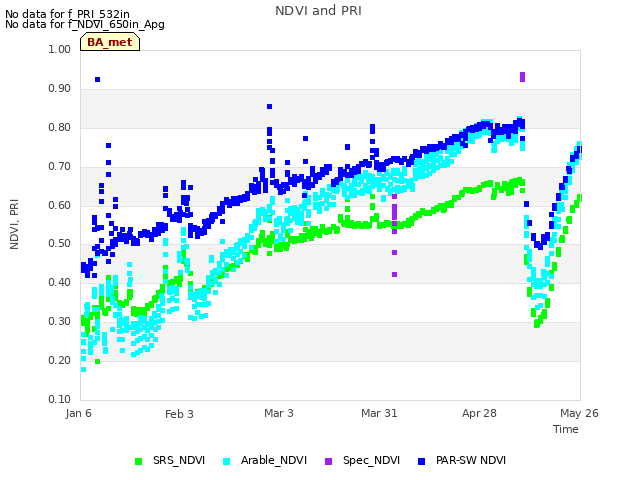Click the 0.50 y-axis tick label

point(60,244)
